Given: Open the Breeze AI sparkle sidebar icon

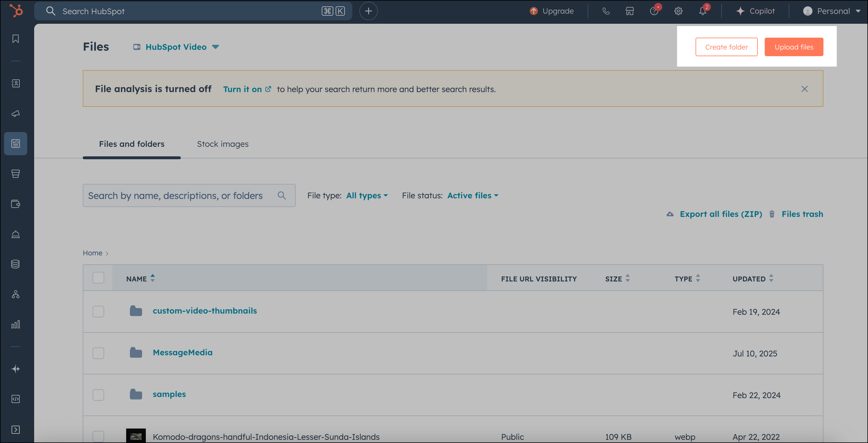Looking at the screenshot, I should click(x=16, y=369).
